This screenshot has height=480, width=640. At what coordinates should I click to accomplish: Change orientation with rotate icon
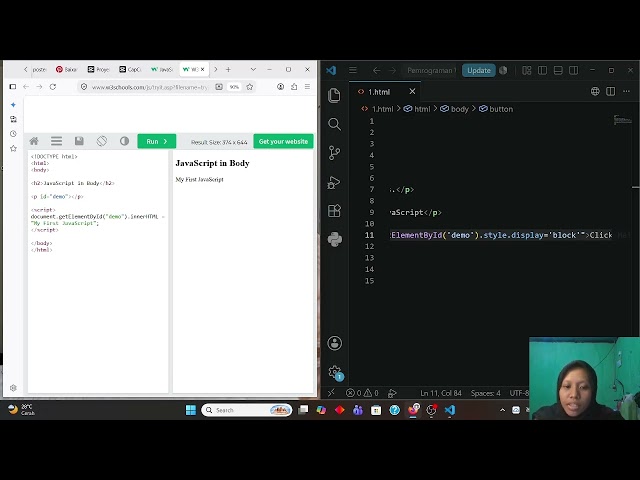[x=102, y=141]
